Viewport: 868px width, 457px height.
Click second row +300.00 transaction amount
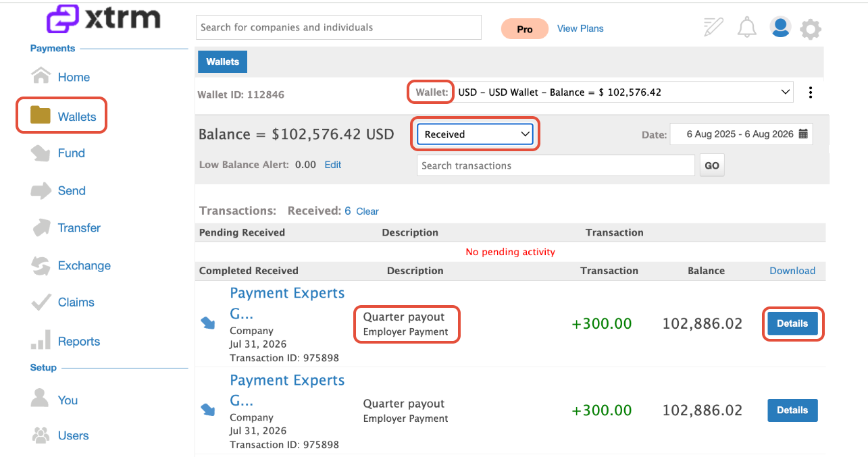click(602, 410)
